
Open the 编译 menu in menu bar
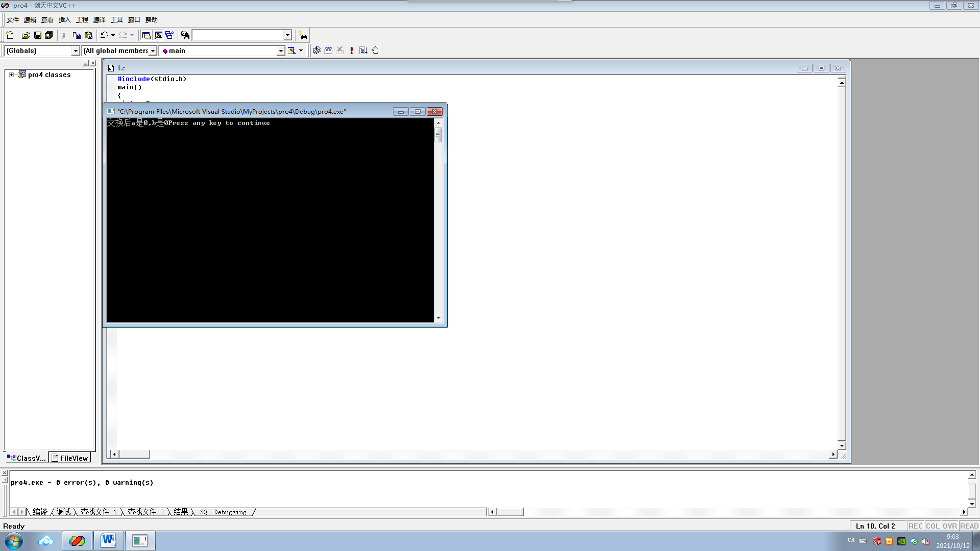click(99, 20)
